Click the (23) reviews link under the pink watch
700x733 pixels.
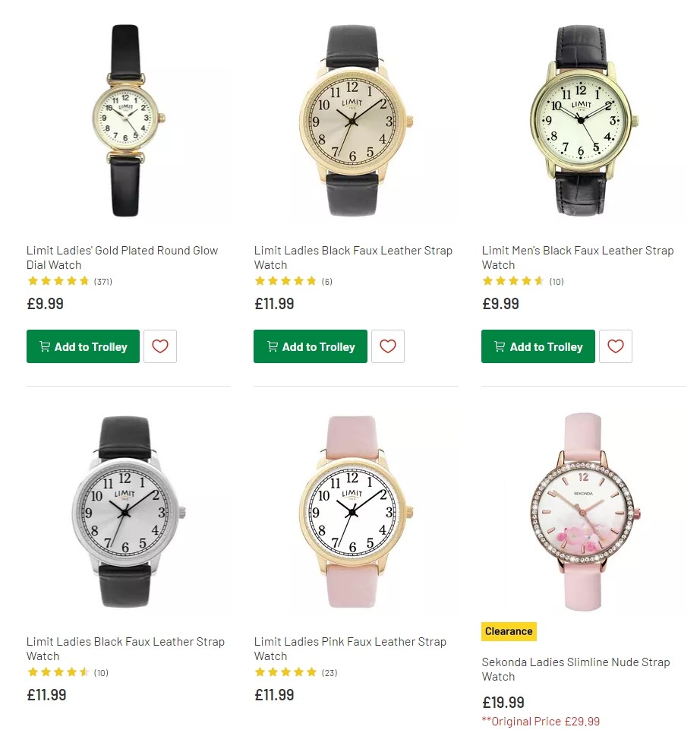click(x=330, y=672)
